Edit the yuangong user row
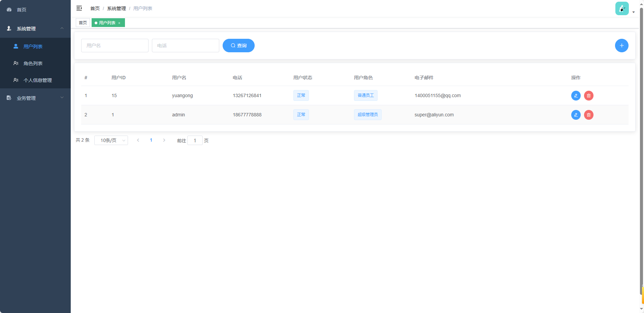Image resolution: width=644 pixels, height=313 pixels. (x=576, y=96)
